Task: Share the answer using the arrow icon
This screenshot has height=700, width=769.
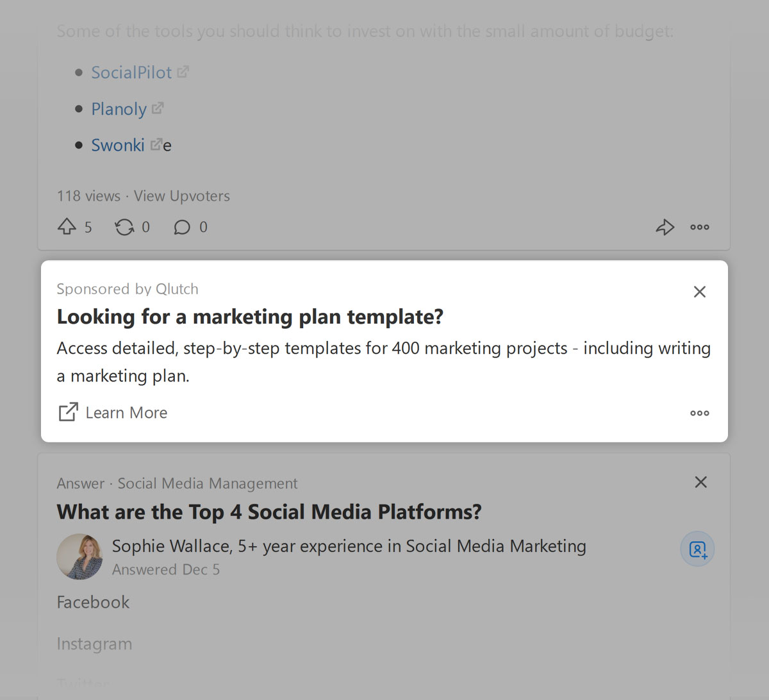Action: (x=665, y=227)
